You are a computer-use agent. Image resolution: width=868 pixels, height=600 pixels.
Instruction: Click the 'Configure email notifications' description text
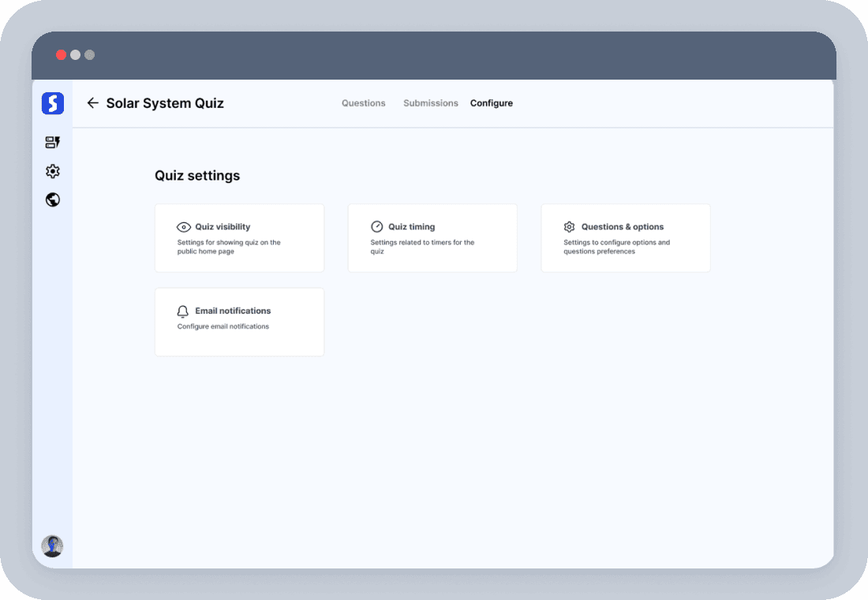coord(223,326)
